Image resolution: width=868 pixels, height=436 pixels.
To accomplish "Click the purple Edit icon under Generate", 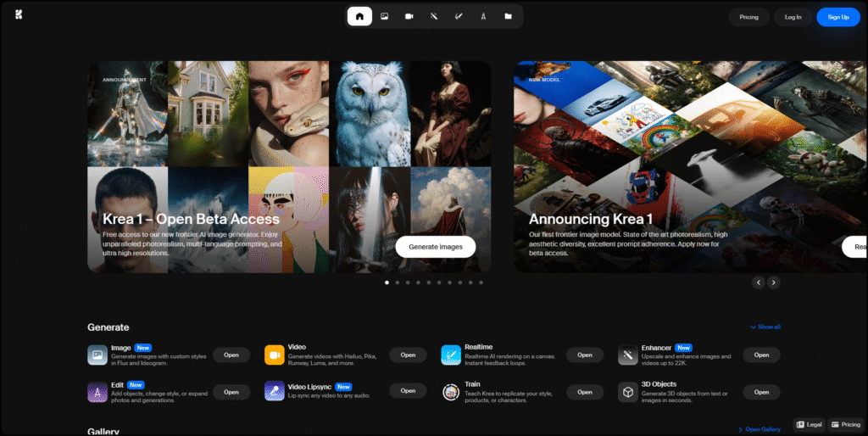I will (x=97, y=392).
